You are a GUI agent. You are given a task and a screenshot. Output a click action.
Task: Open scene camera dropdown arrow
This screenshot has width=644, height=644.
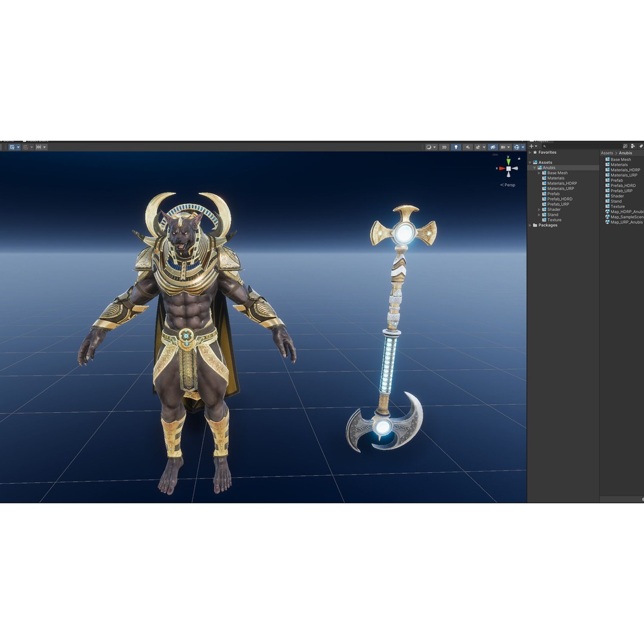click(x=509, y=147)
